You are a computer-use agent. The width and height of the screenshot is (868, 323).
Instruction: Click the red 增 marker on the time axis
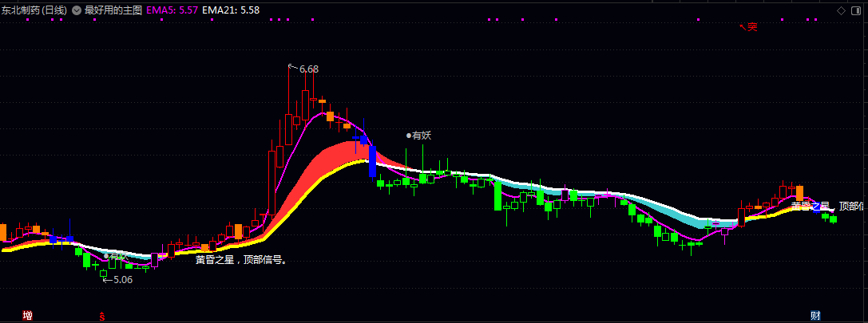click(x=27, y=316)
